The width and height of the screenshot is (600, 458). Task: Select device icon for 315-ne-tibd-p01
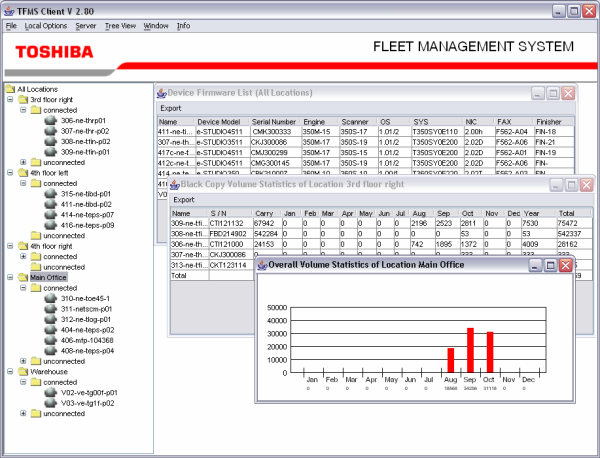tap(51, 194)
